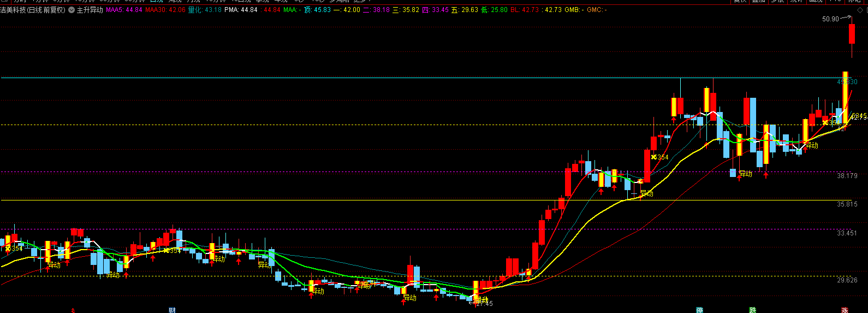Click the 洁美科技 stock title label
Viewport: 868px width, 313px height.
point(12,10)
